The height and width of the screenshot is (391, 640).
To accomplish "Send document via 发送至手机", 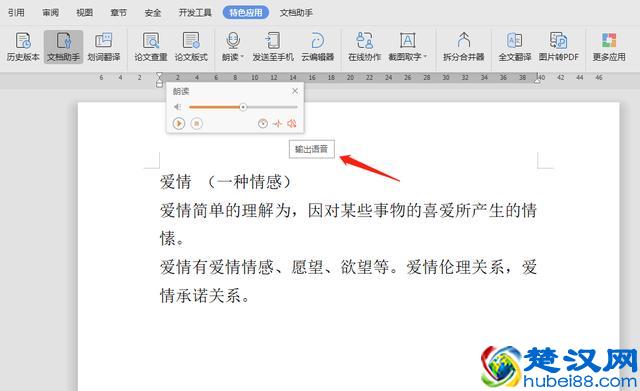I will point(273,47).
